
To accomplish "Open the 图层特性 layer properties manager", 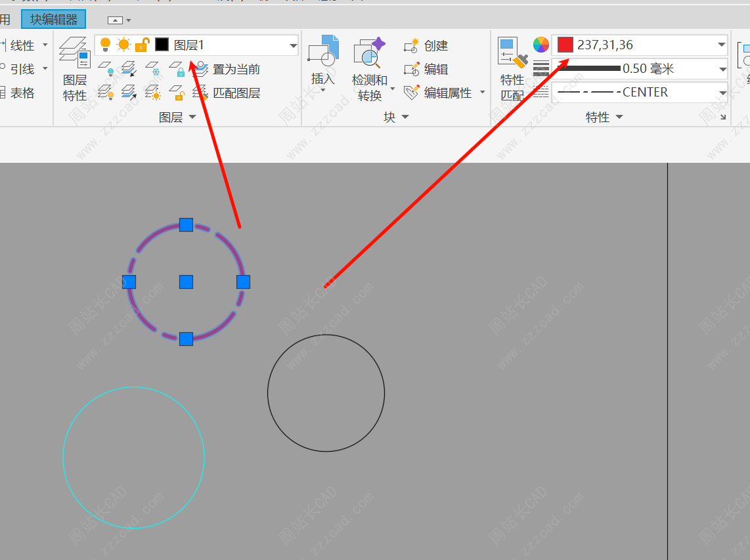I will tap(75, 68).
